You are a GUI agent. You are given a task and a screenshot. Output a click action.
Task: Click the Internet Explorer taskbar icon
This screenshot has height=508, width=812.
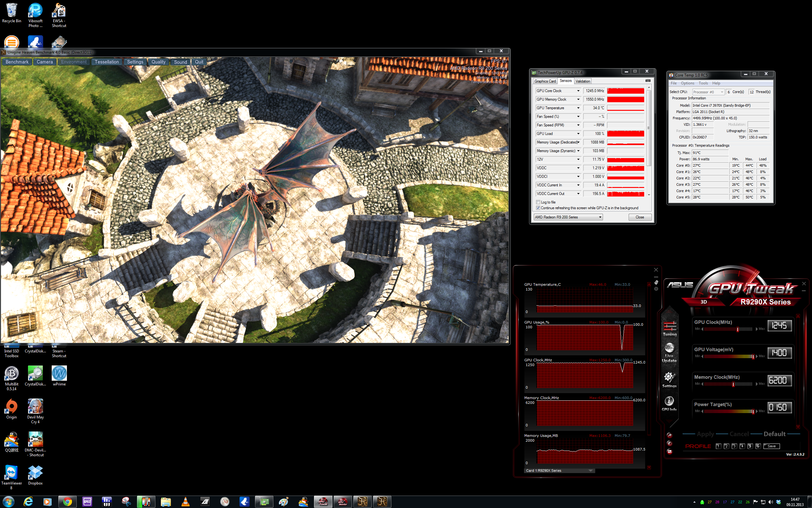28,502
